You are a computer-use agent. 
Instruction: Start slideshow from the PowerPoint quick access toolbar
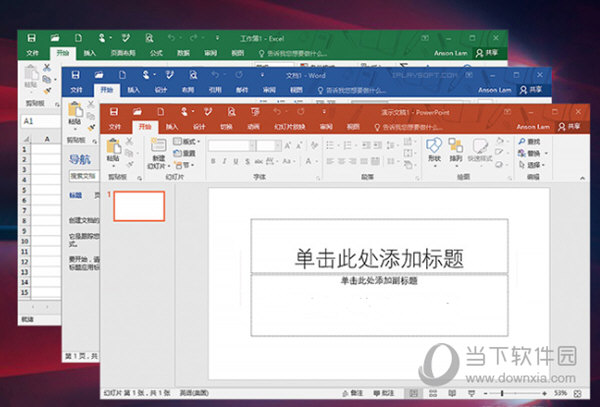[255, 112]
